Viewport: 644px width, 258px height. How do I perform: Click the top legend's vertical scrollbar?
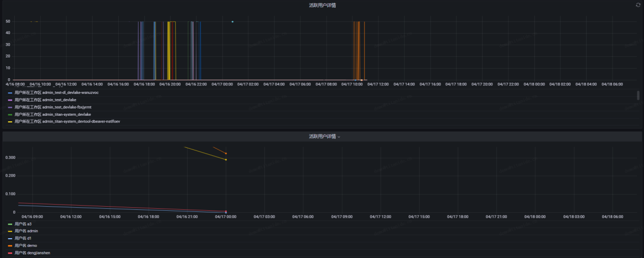[x=638, y=95]
